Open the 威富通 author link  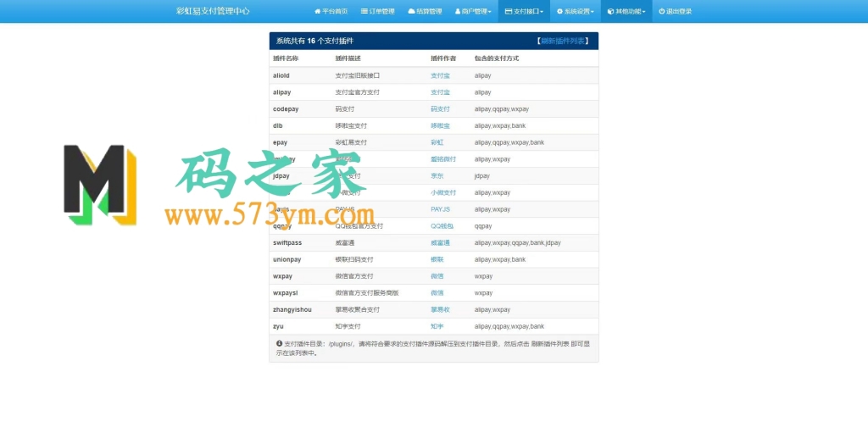click(440, 243)
